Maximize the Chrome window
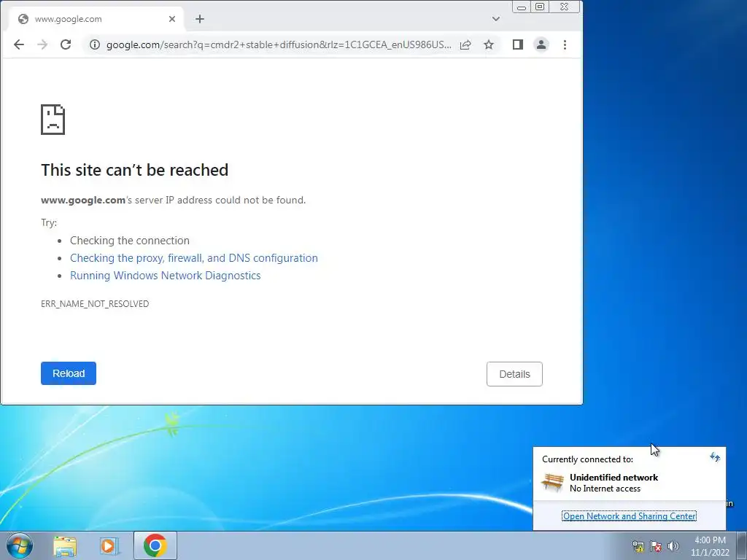 coord(540,7)
